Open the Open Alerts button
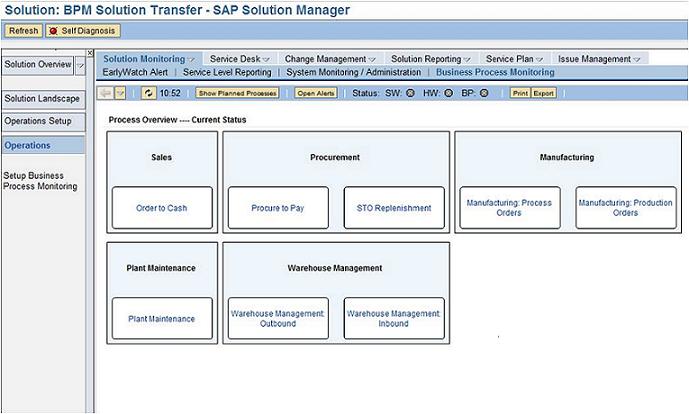 (x=315, y=93)
